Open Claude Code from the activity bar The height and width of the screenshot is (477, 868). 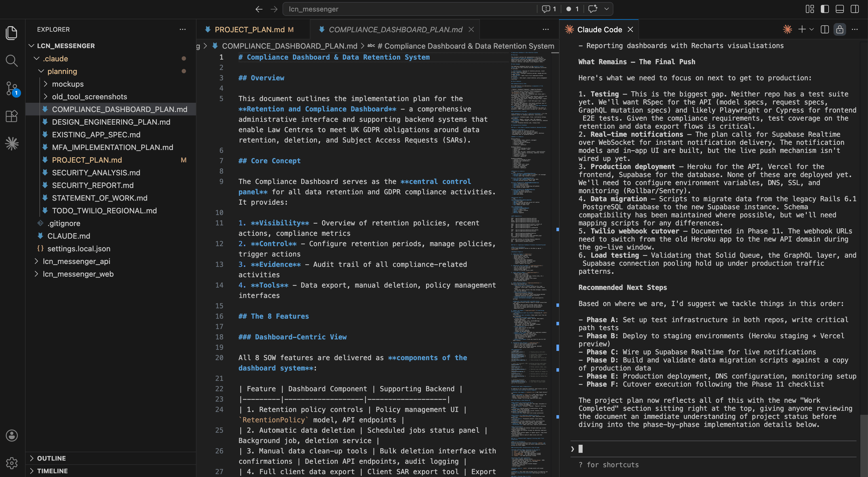click(12, 144)
